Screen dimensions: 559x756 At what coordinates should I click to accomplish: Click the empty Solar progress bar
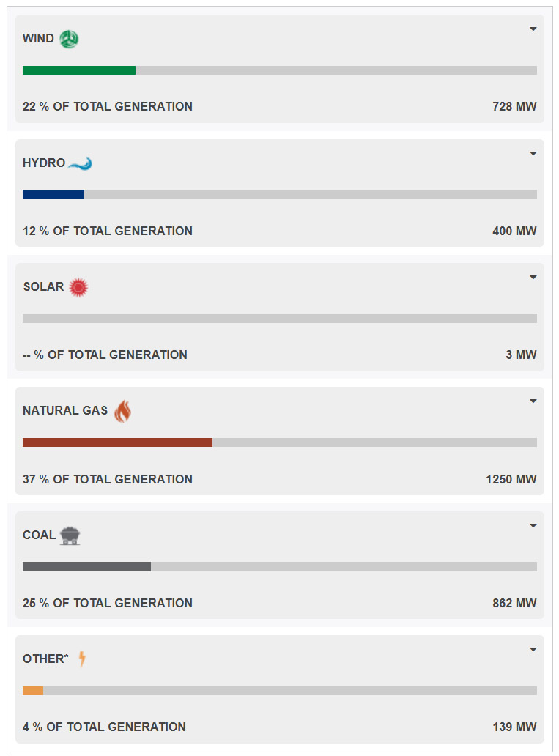(280, 318)
